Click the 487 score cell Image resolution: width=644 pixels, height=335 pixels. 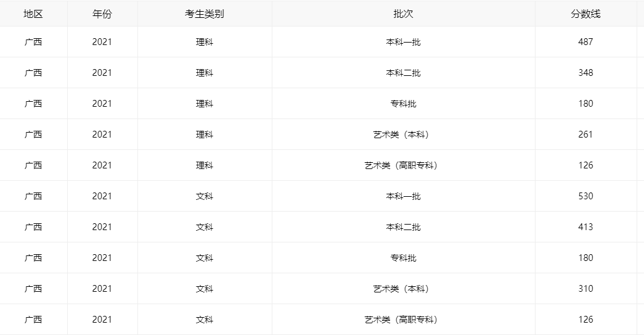click(x=585, y=42)
